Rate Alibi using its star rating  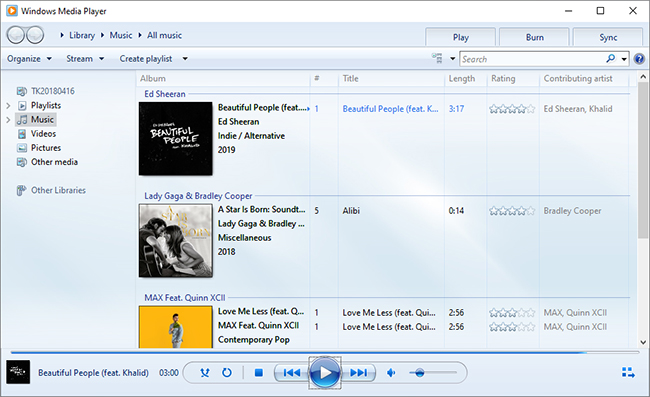pyautogui.click(x=512, y=211)
